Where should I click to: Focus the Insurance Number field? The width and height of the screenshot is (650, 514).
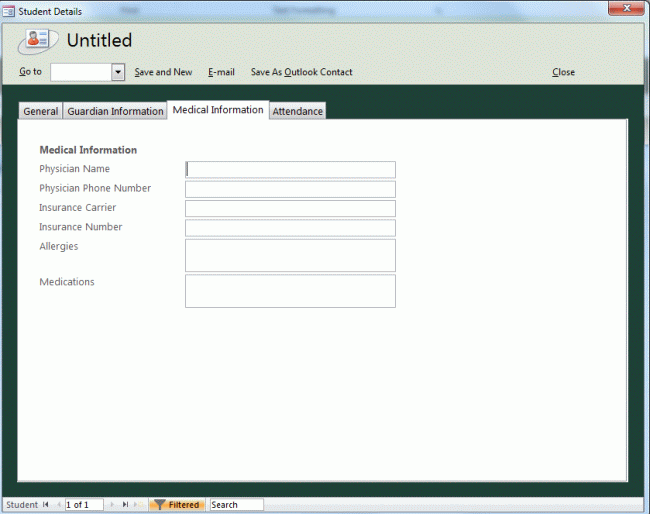click(290, 228)
